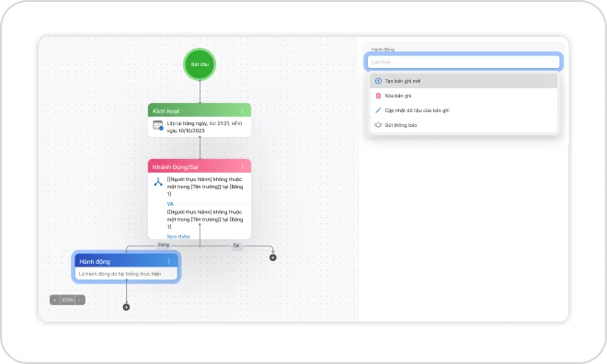Choose Gửi thông báo action
The image size is (607, 364).
click(464, 125)
